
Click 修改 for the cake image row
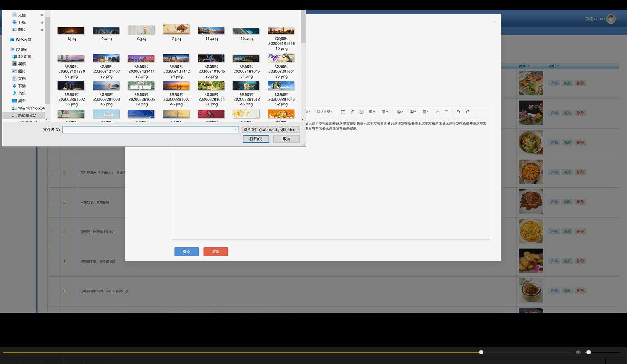(567, 84)
